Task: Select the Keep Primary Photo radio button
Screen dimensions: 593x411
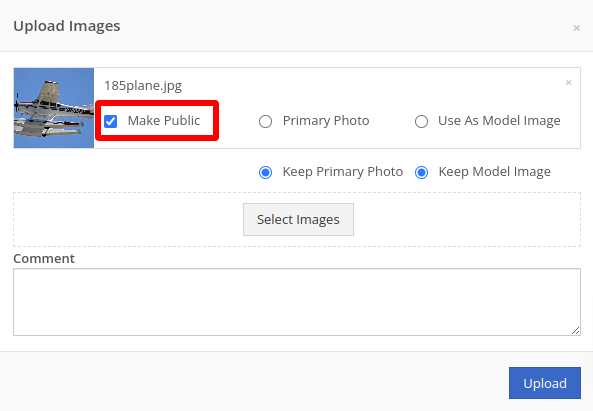Action: (x=265, y=172)
